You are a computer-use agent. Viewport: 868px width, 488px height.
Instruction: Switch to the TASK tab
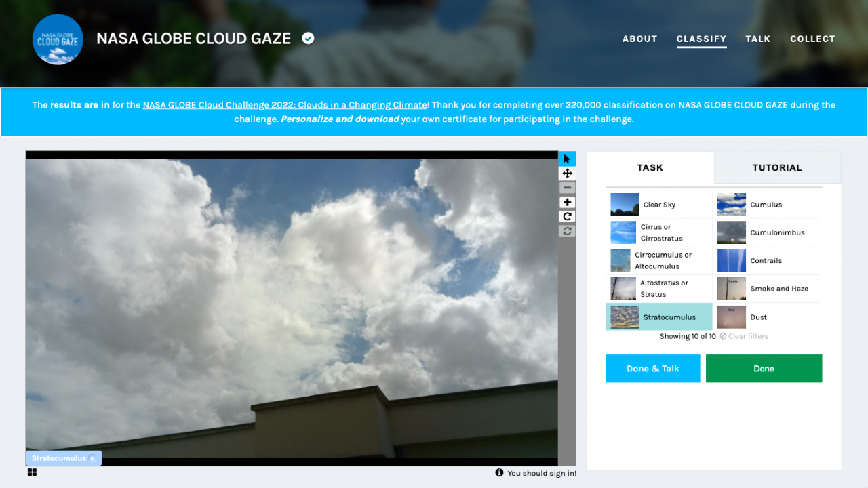650,167
